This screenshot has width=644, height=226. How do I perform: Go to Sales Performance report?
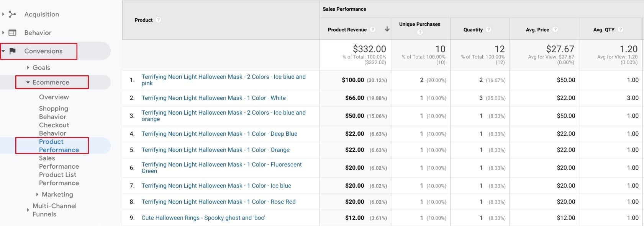[59, 162]
